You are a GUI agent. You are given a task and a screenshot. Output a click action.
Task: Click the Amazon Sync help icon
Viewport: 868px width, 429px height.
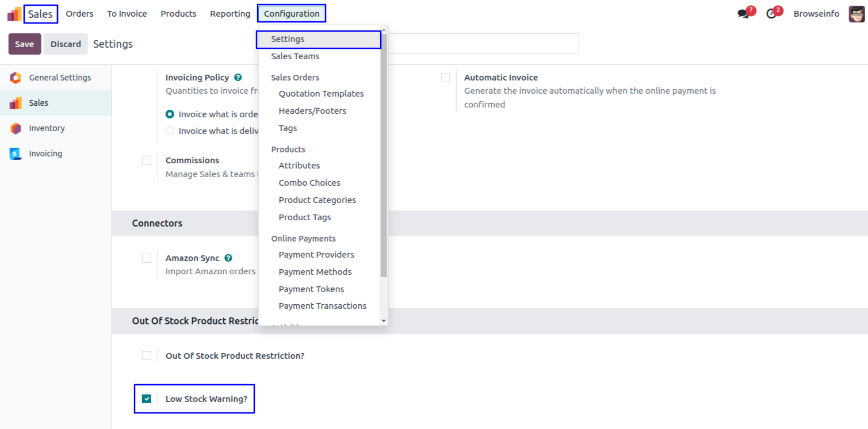point(228,258)
